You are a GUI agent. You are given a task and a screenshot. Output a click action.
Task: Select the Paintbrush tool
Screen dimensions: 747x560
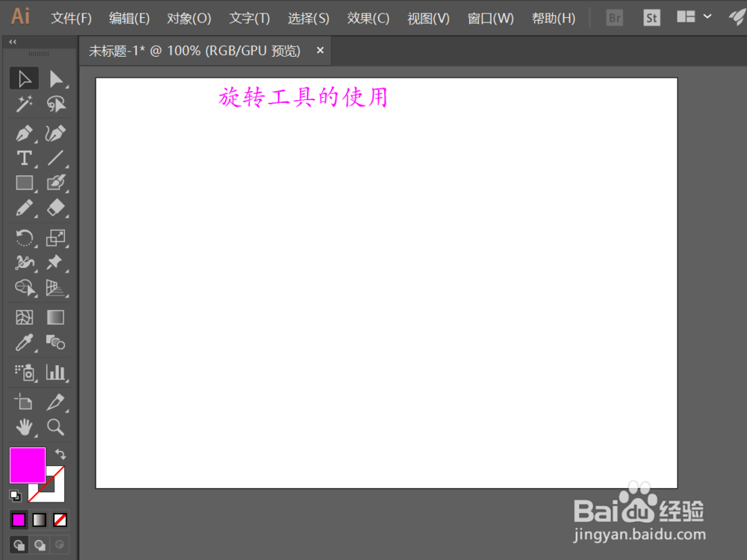pyautogui.click(x=56, y=183)
